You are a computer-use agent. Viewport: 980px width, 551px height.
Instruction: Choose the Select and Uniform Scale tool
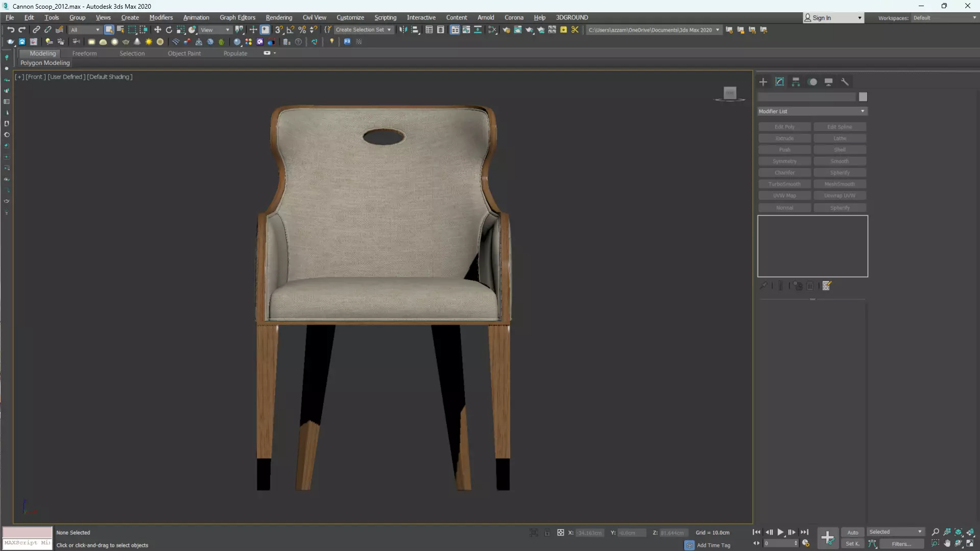(181, 30)
